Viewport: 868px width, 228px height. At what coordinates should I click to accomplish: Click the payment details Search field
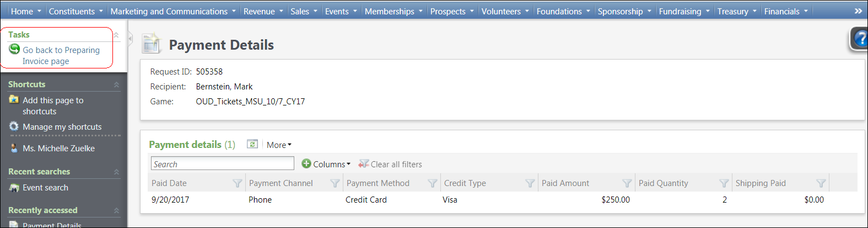(x=222, y=164)
